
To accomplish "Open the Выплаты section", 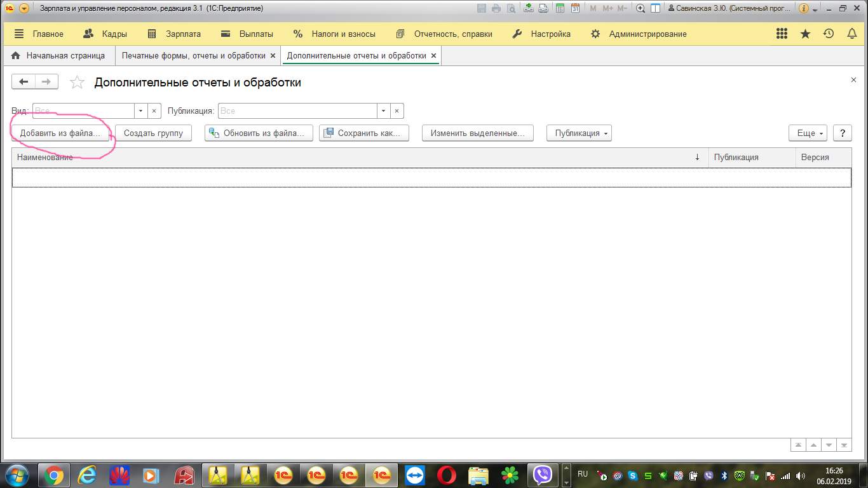I will [x=247, y=34].
